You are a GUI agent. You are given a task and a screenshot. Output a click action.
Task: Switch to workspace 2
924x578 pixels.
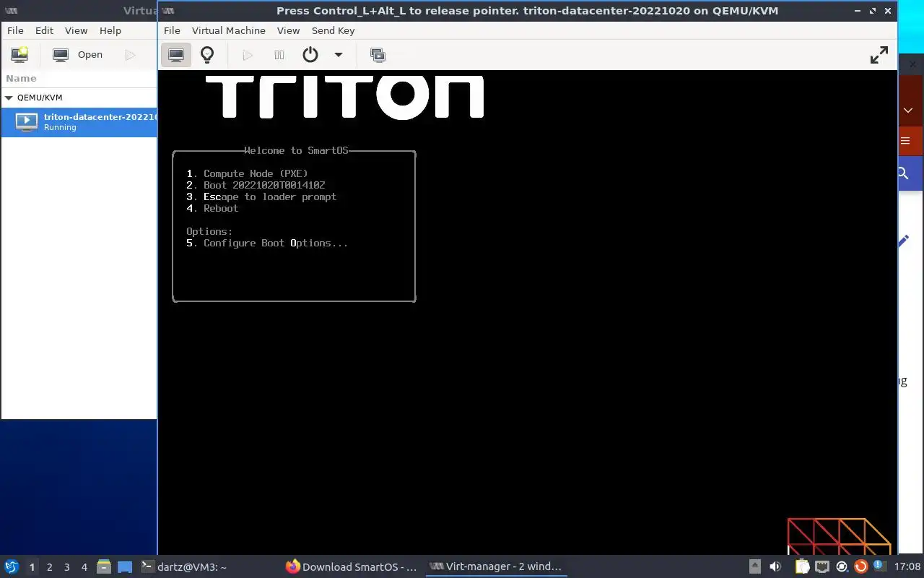pos(49,567)
